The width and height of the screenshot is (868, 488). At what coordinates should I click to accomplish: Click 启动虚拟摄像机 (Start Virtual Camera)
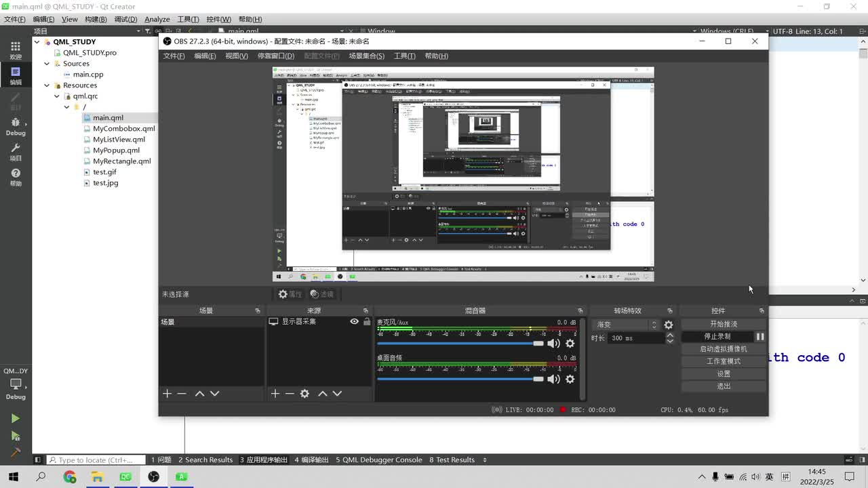point(724,349)
